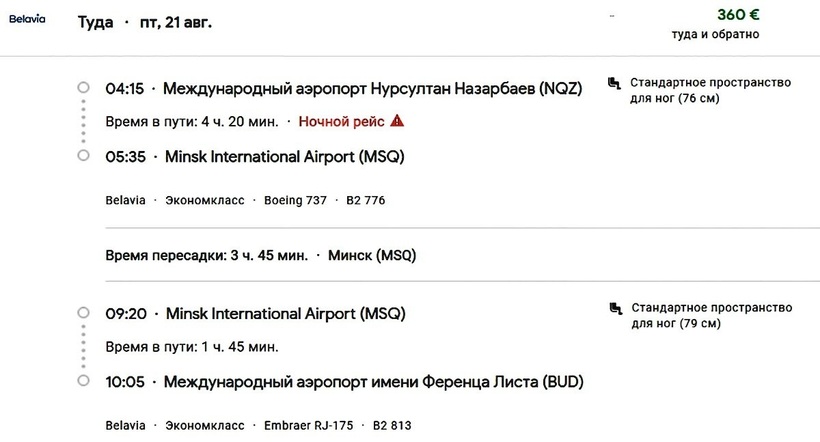Click the Belavia airline logo
Image resolution: width=820 pixels, height=442 pixels.
tap(27, 19)
